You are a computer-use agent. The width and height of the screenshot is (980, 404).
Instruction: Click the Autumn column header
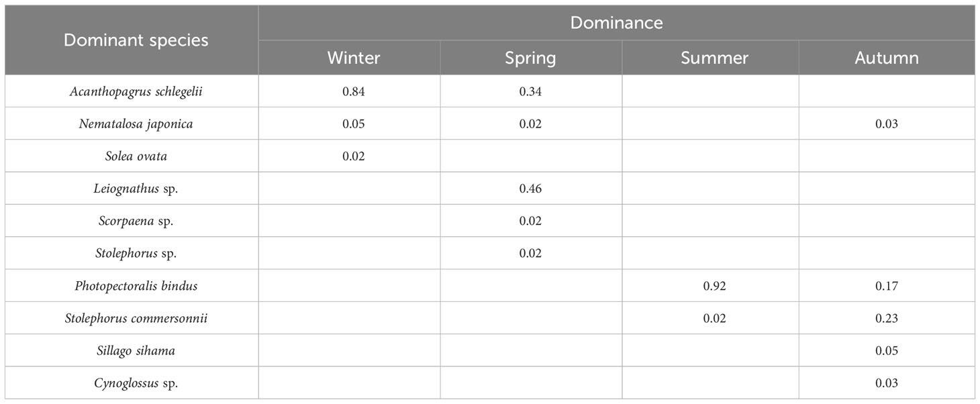(x=887, y=58)
